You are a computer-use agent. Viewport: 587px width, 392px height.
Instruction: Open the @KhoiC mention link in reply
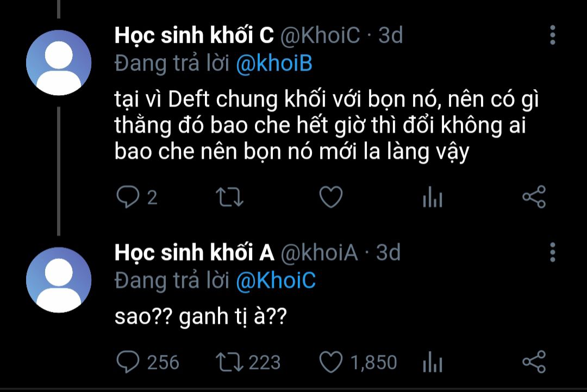(276, 281)
